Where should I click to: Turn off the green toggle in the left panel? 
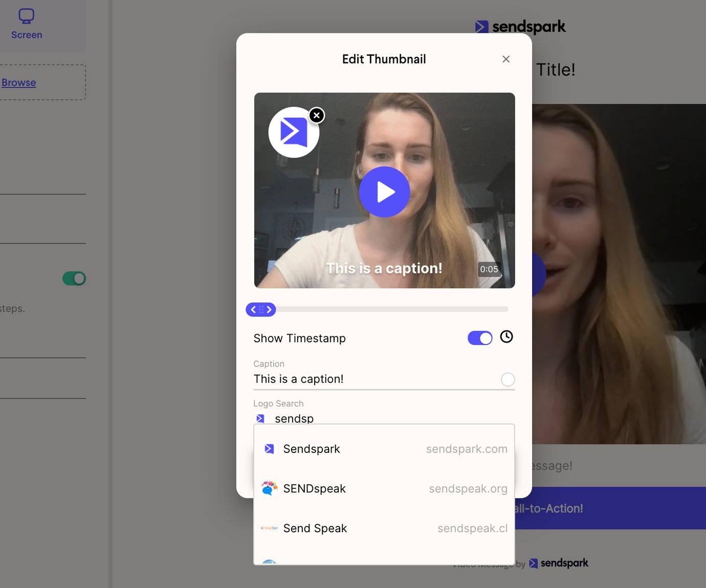click(74, 278)
